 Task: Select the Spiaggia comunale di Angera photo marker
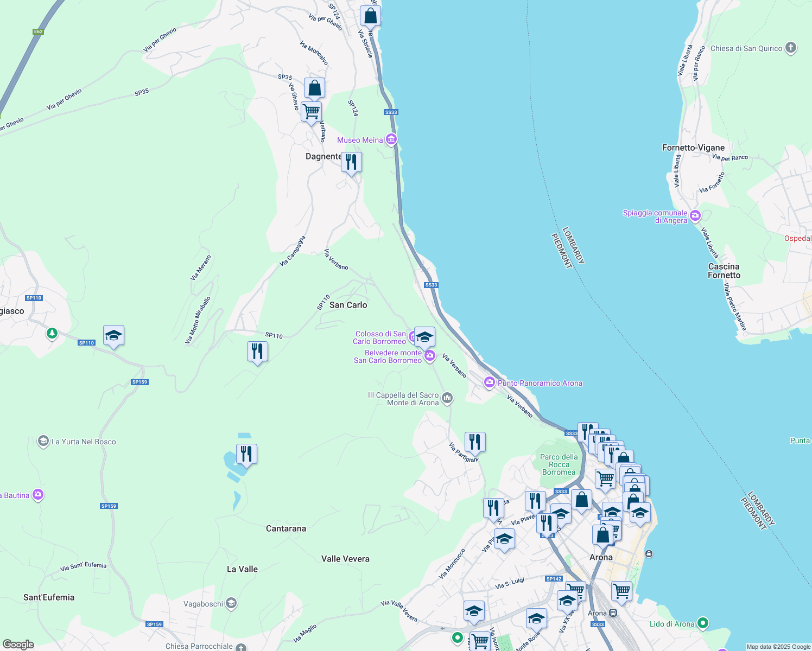point(695,216)
